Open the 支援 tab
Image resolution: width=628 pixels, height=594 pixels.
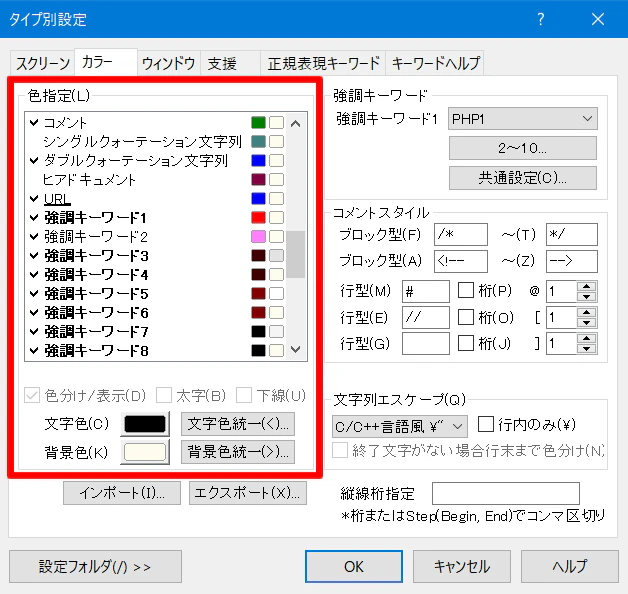tap(230, 63)
